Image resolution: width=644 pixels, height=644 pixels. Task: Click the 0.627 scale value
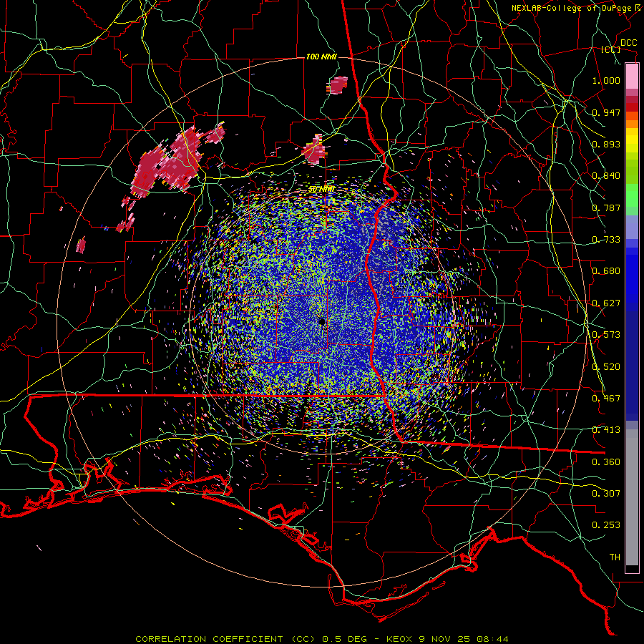606,303
